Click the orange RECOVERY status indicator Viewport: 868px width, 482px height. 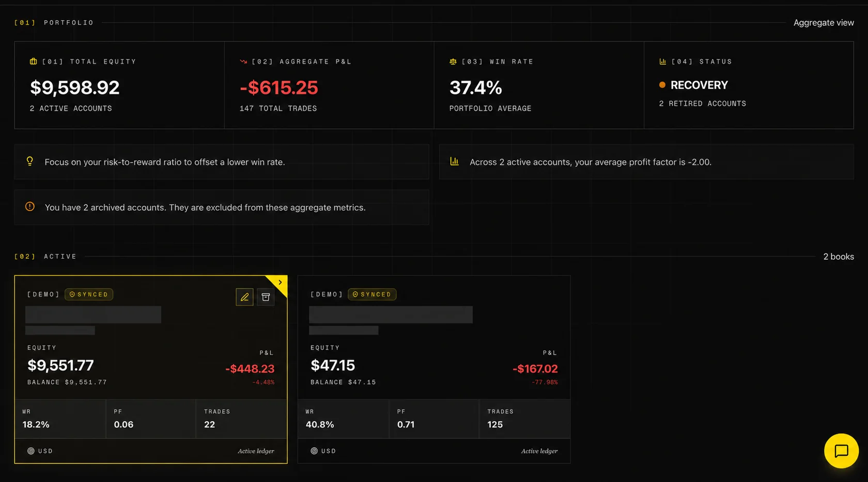pyautogui.click(x=693, y=85)
